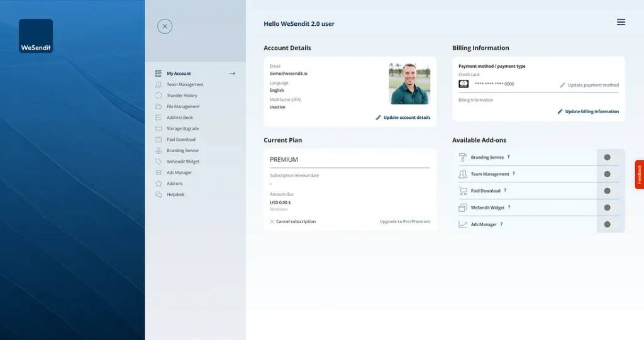Click the Team Management users icon in Add-ons
The image size is (644, 340).
(x=463, y=174)
